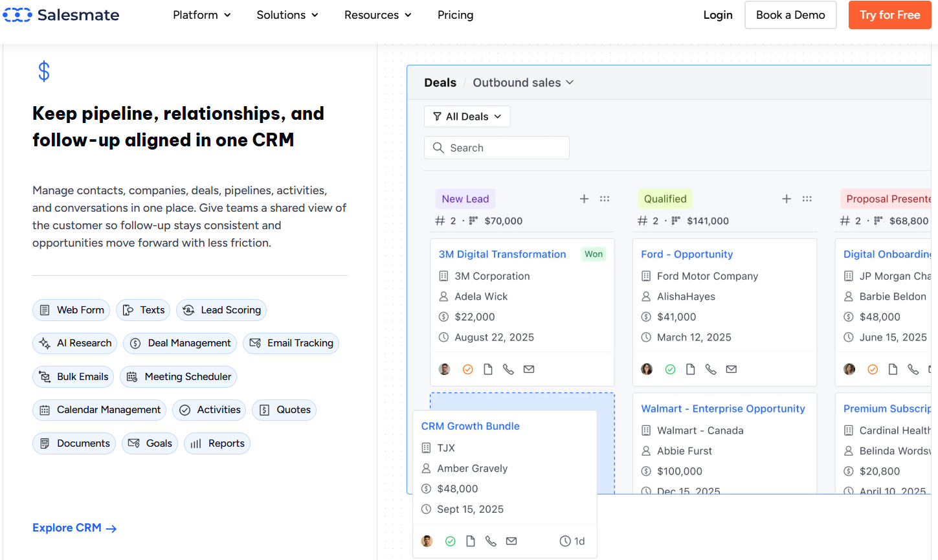Add a deal to the New Lead column
Screen dimensions: 938x560
coord(584,199)
